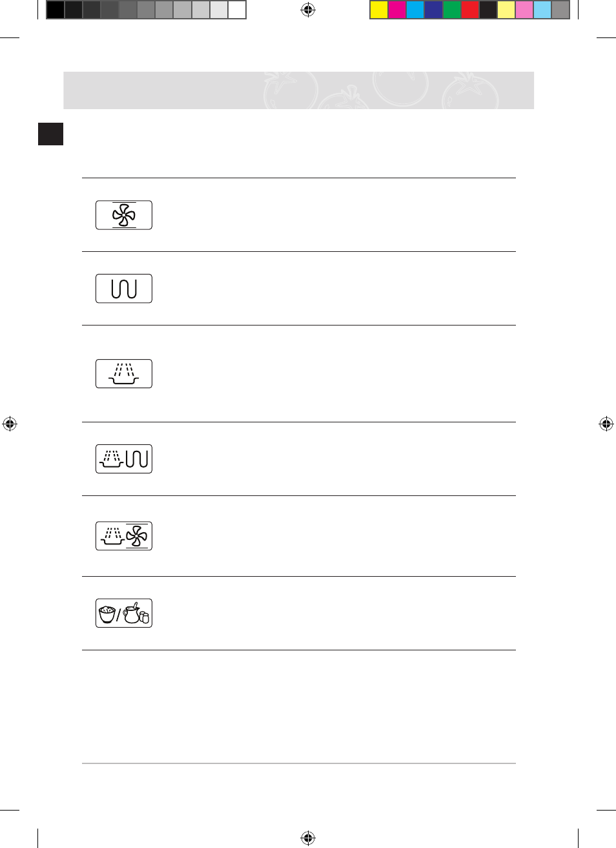
Task: Select the steam plus grill combination icon
Action: click(124, 459)
